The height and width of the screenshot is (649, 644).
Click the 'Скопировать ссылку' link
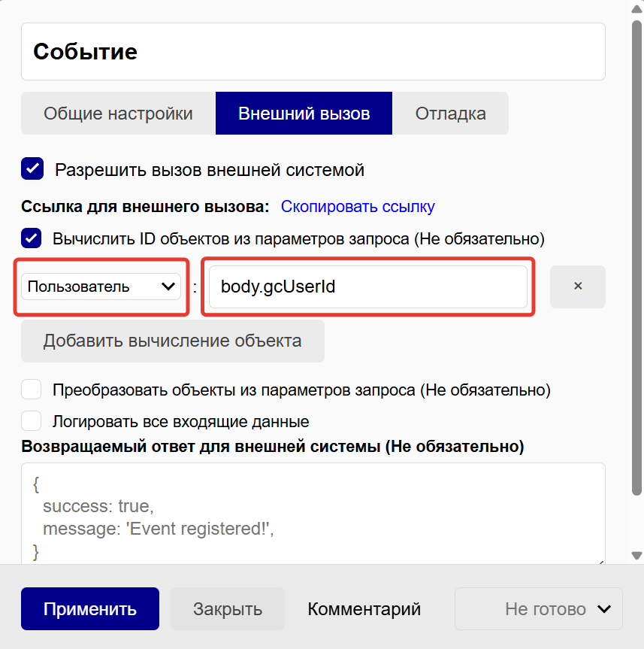point(358,206)
